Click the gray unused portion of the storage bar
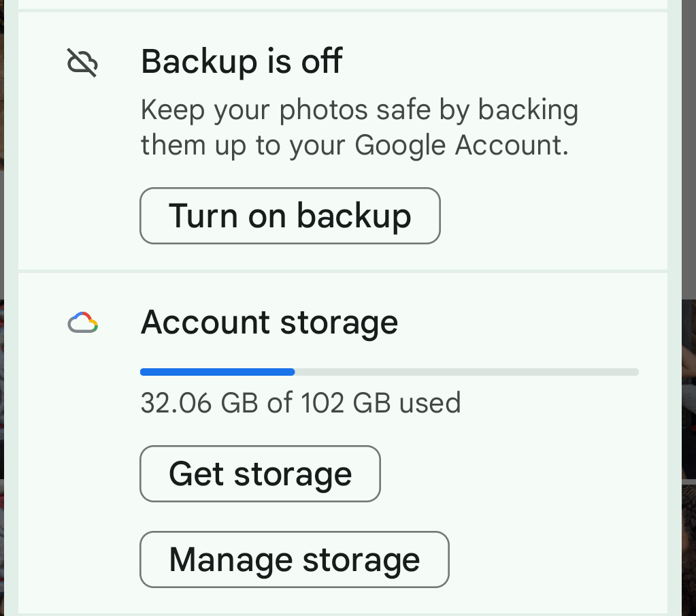This screenshot has height=616, width=696. pyautogui.click(x=476, y=372)
